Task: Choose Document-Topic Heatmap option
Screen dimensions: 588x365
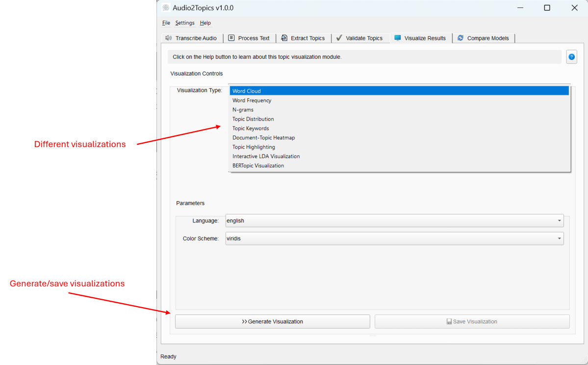Action: [399, 138]
